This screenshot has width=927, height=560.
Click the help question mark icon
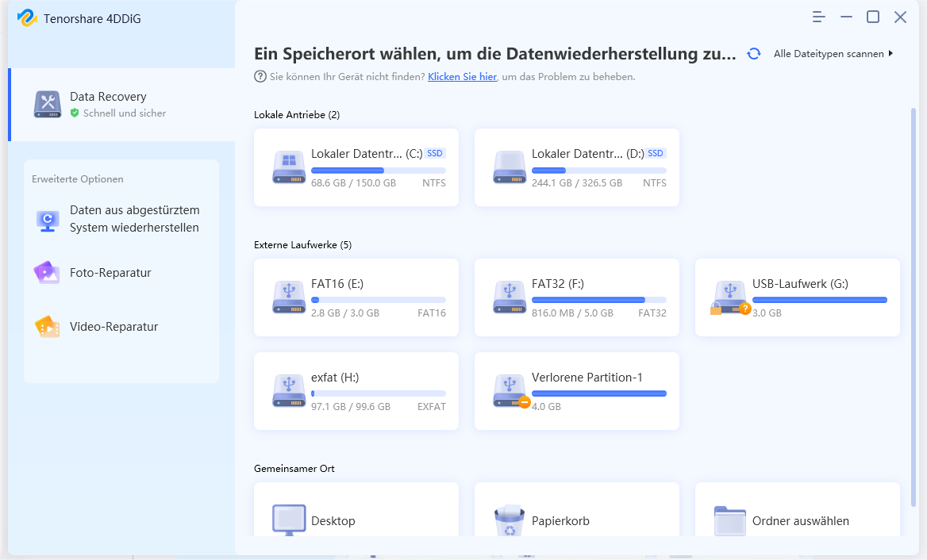(260, 77)
